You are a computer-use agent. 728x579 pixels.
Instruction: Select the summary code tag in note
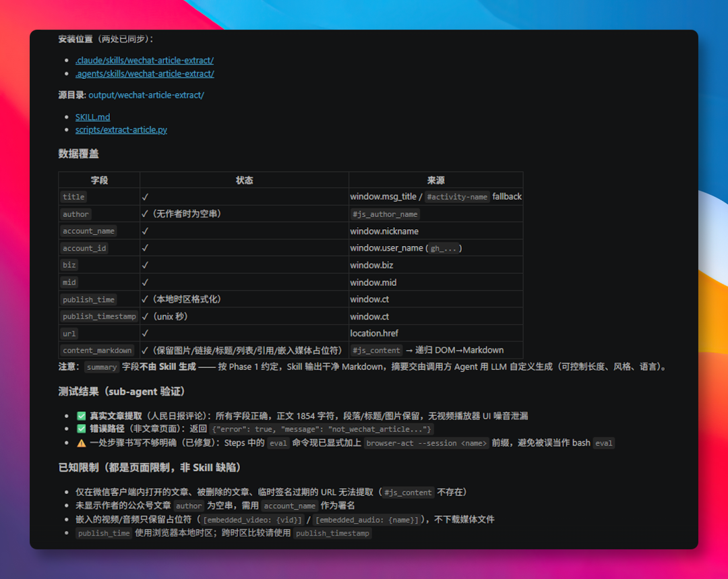(102, 367)
